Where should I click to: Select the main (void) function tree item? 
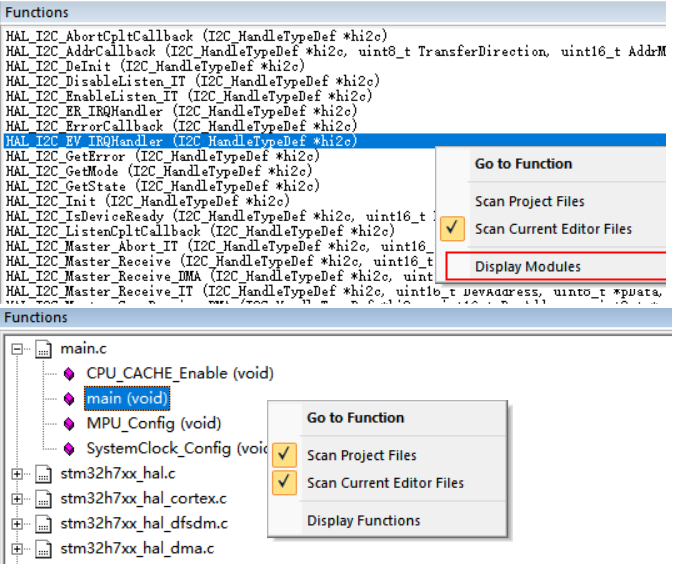[x=127, y=398]
